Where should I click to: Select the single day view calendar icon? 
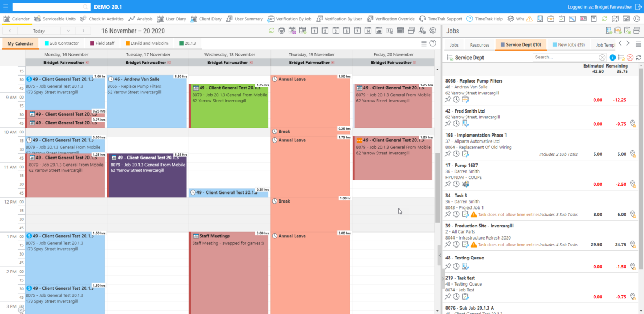coord(314,31)
